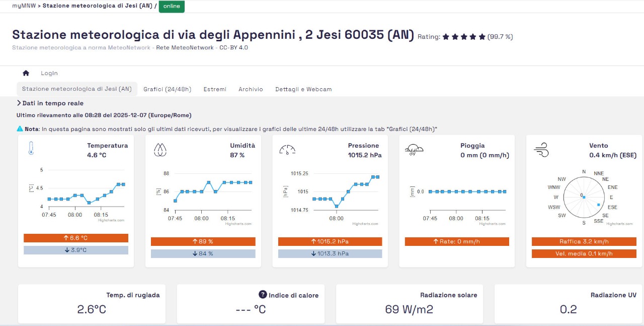644x326 pixels.
Task: Click the pressure gauge icon in Pressione card
Action: pos(287,150)
